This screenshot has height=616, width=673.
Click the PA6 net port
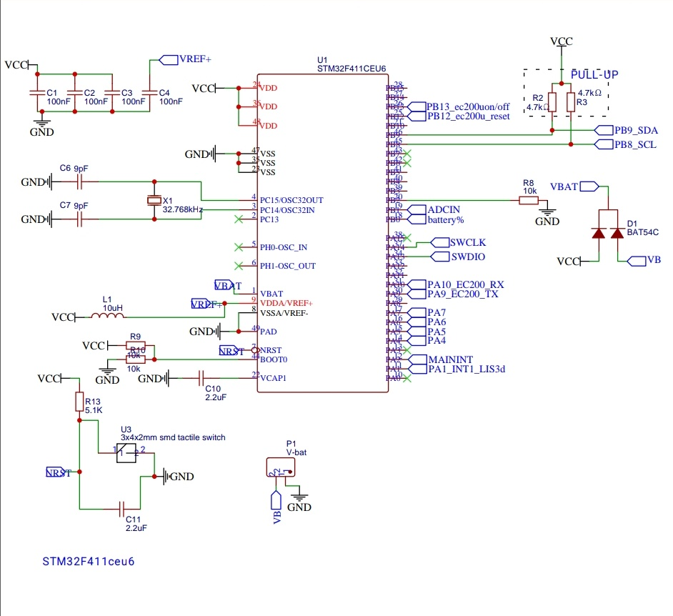426,322
